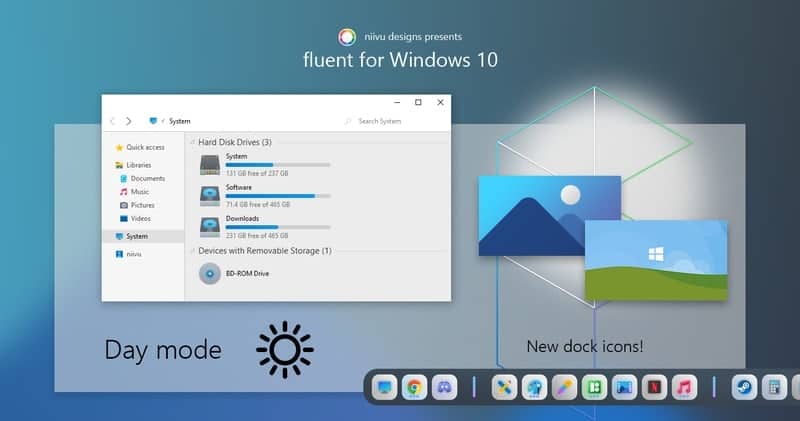Click the blue-yellow crossed tools dock icon
This screenshot has width=800, height=421.
504,388
